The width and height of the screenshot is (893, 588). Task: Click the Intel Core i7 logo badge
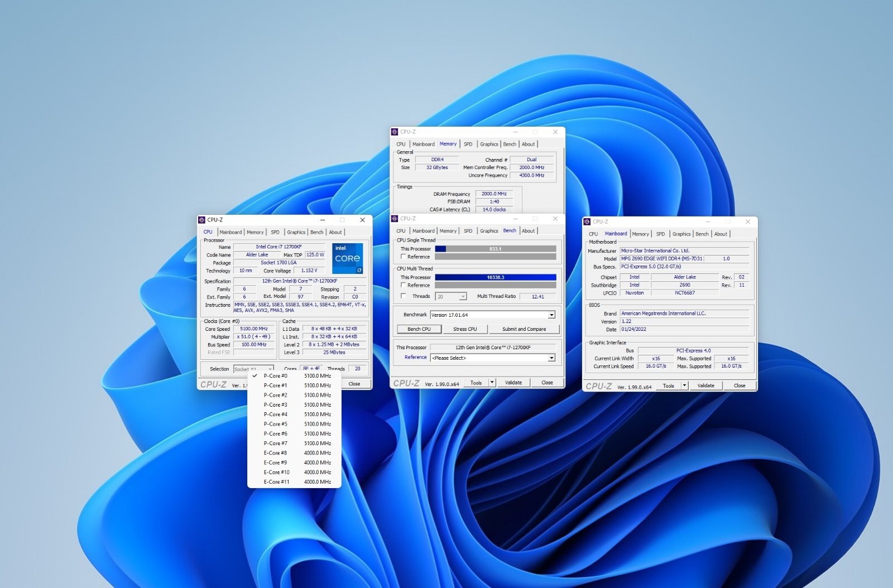click(348, 258)
